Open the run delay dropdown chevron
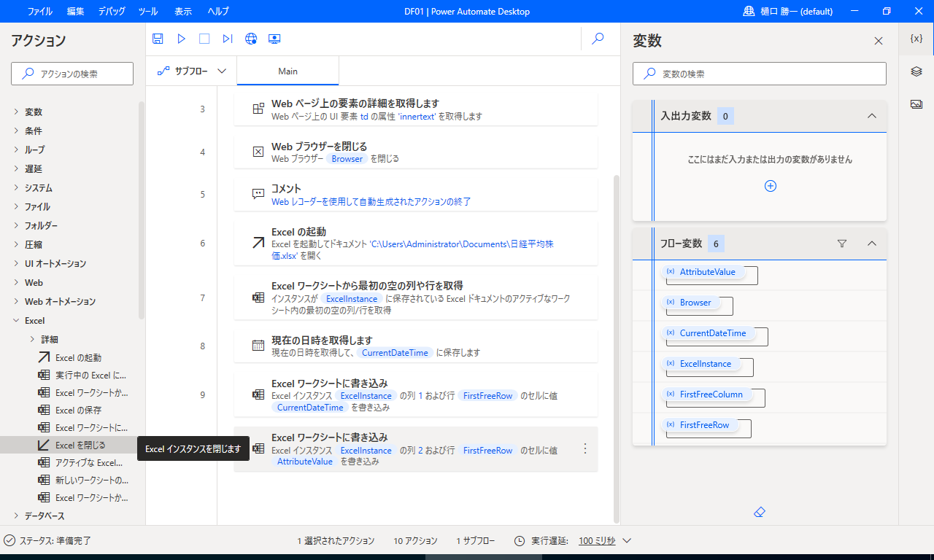 pos(626,541)
